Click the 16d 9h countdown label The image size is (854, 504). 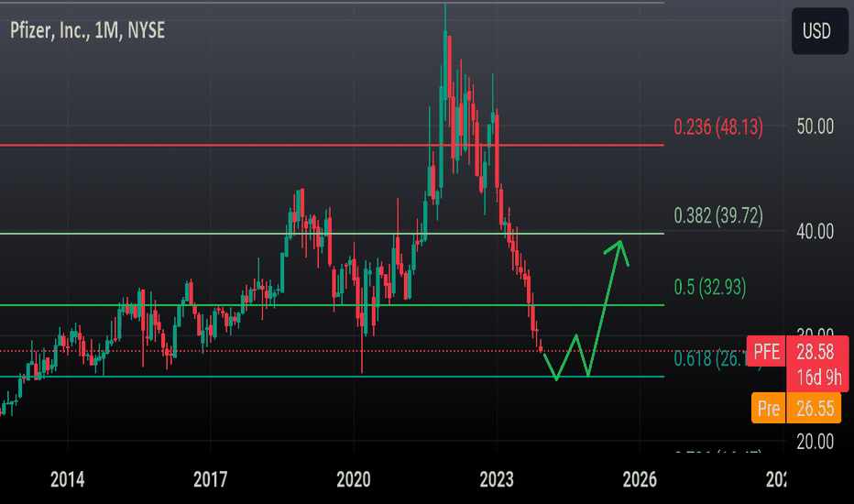coord(818,378)
